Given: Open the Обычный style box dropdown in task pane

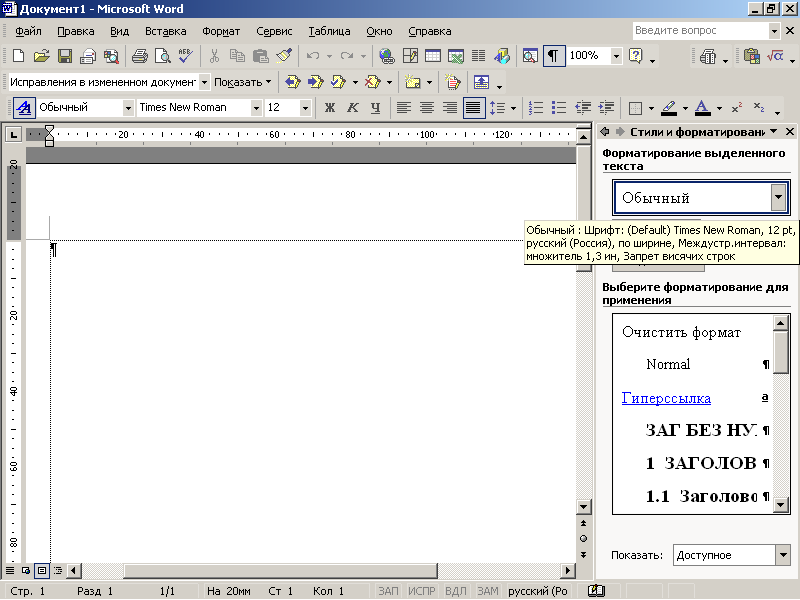Looking at the screenshot, I should pyautogui.click(x=778, y=197).
